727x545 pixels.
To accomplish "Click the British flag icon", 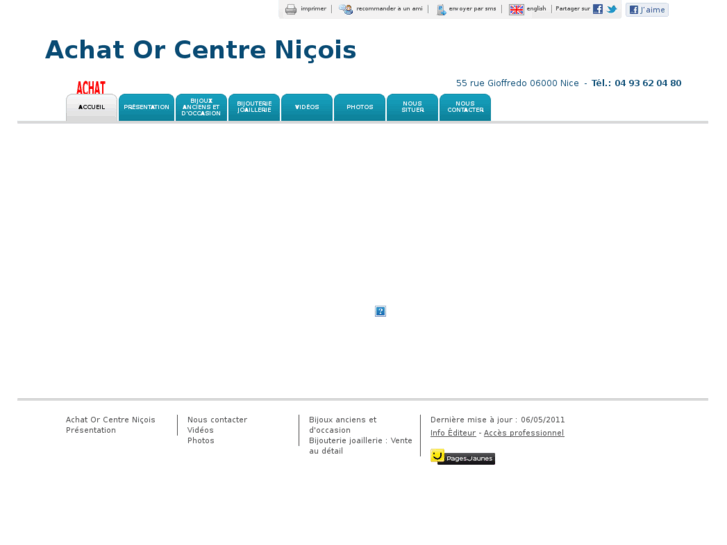I will (x=516, y=9).
